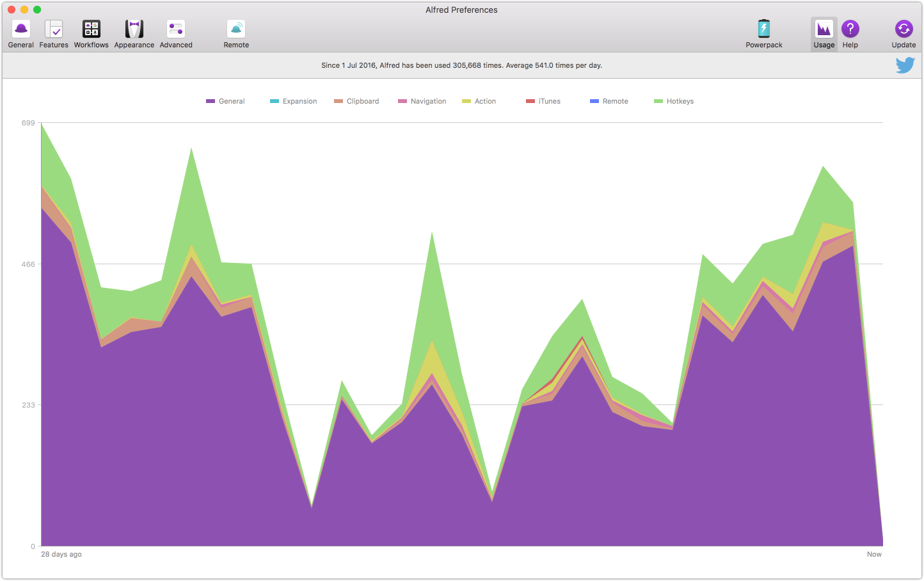Minimize the window with yellow button
Screen dimensions: 924x581
tap(24, 10)
